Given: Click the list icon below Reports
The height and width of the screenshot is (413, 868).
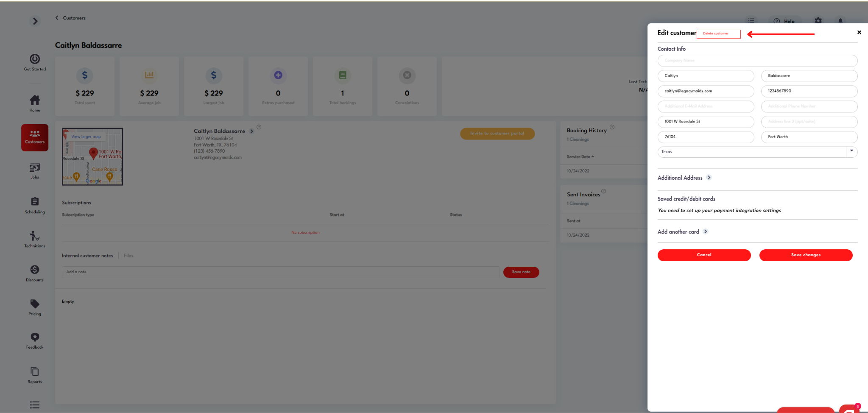Looking at the screenshot, I should click(35, 405).
